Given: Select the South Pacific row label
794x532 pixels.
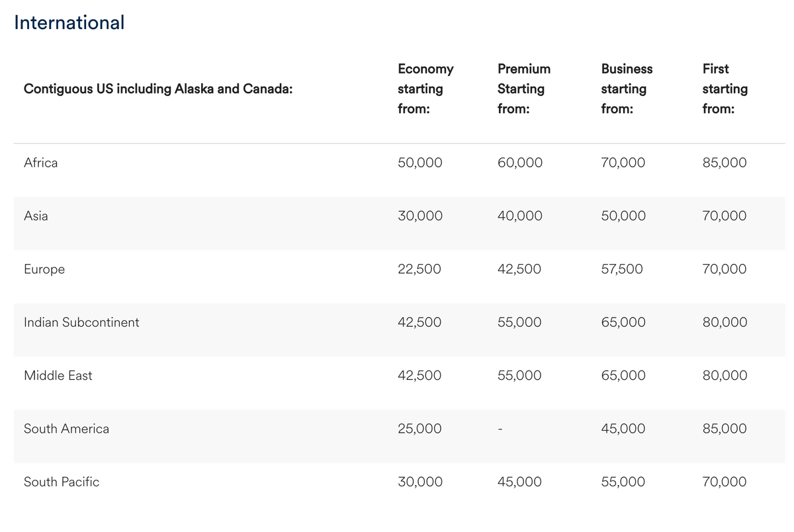Looking at the screenshot, I should pyautogui.click(x=62, y=482).
